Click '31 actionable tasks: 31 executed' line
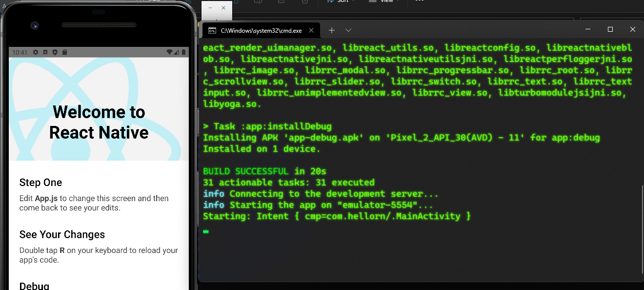The width and height of the screenshot is (644, 290). coord(289,183)
